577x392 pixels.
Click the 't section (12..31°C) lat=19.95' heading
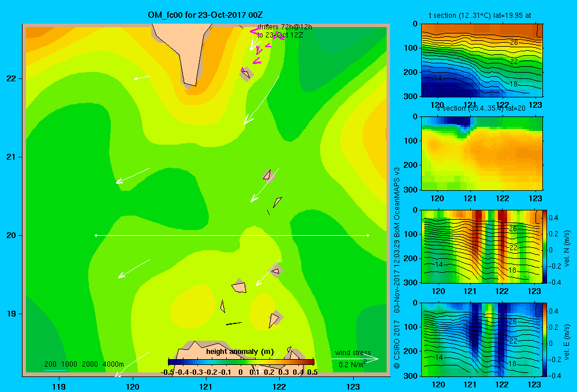(x=480, y=16)
